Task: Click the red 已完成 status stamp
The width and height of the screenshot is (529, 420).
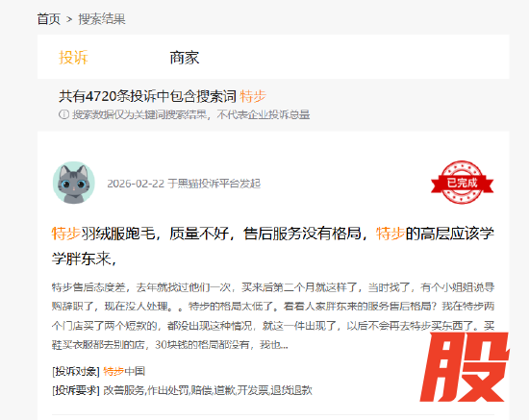Action: click(x=462, y=183)
